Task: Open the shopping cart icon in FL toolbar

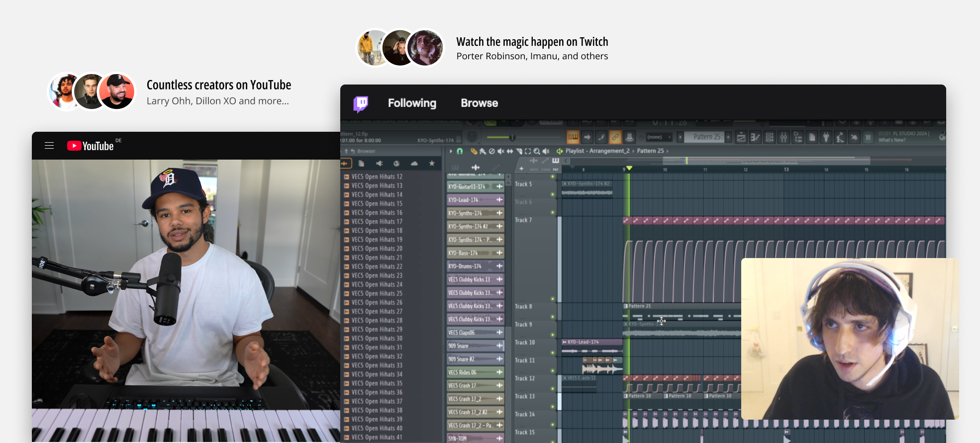Action: [x=868, y=137]
